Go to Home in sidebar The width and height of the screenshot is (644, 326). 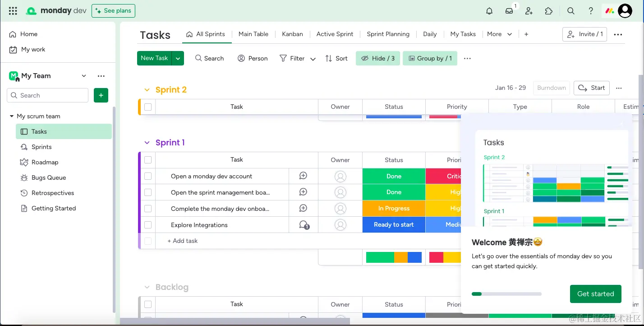point(29,34)
